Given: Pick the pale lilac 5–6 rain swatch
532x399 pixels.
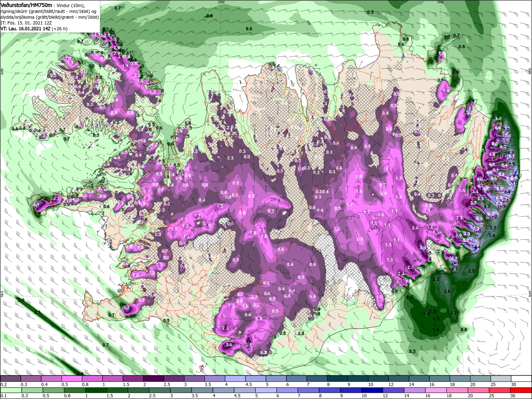Looking at the screenshot, I should point(266,390).
